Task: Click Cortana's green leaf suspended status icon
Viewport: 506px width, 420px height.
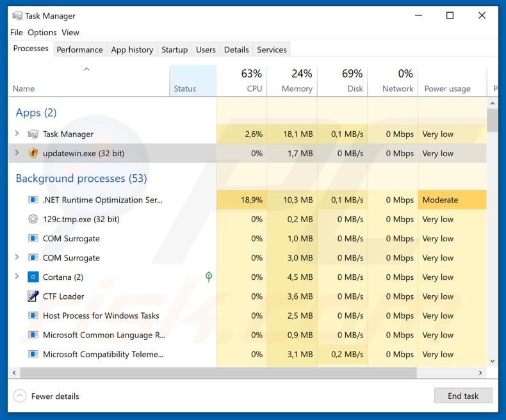Action: tap(209, 277)
